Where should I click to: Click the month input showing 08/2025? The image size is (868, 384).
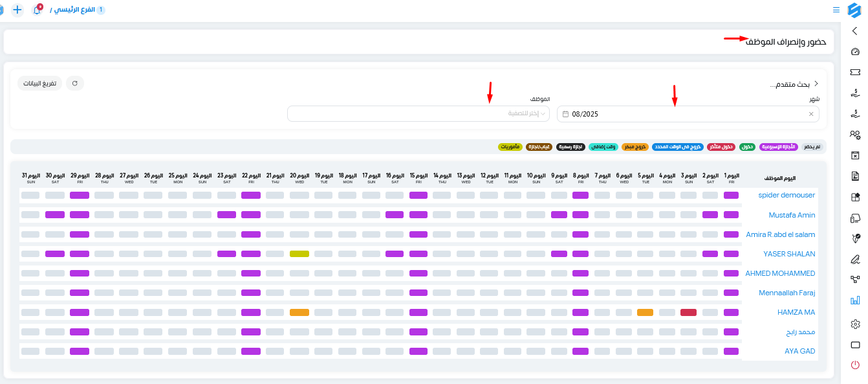(688, 114)
